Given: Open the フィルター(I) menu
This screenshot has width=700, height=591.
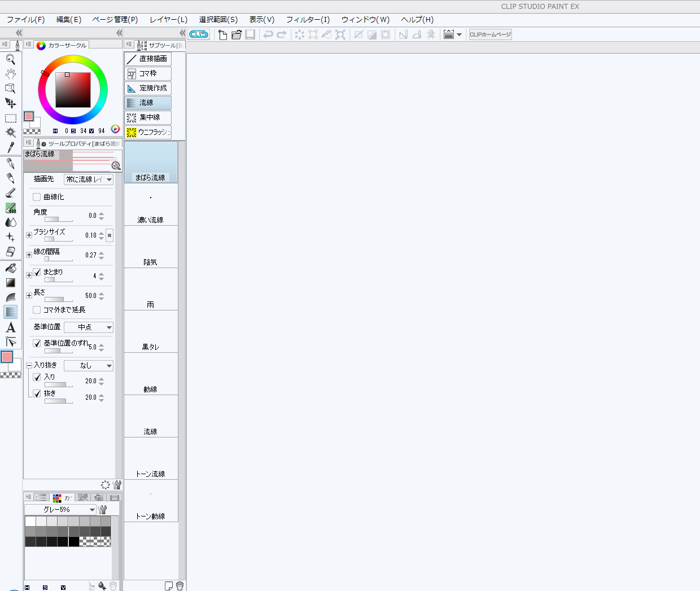Looking at the screenshot, I should click(x=308, y=19).
